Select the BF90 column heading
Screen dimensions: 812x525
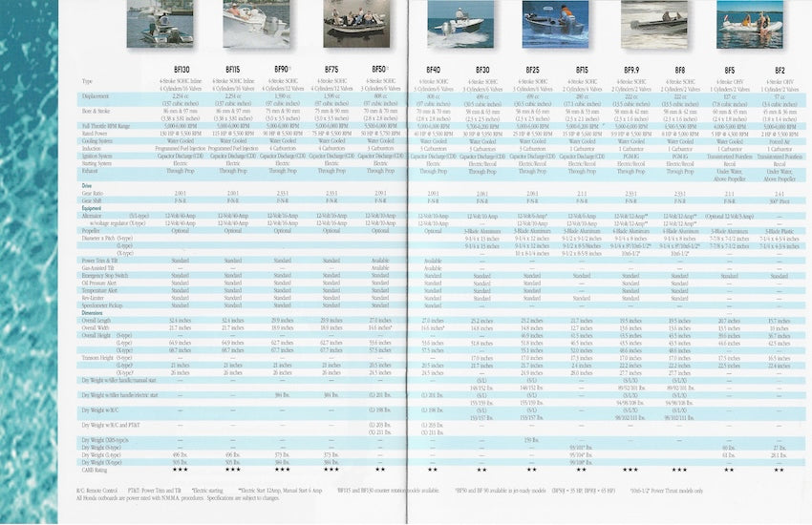[282, 70]
